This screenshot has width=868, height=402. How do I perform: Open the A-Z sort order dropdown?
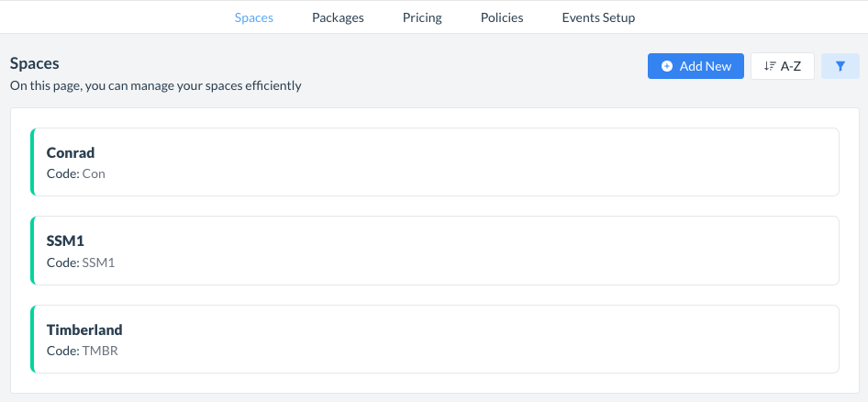pyautogui.click(x=782, y=66)
